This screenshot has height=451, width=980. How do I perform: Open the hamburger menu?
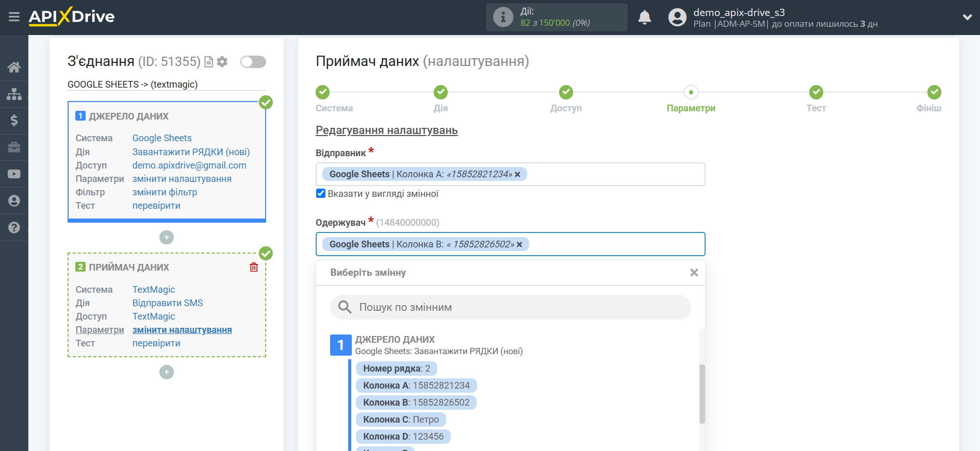(14, 17)
